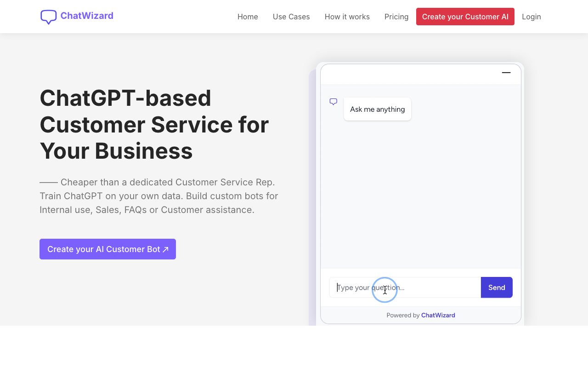Click the Send button in chat widget
This screenshot has width=588, height=368.
click(x=497, y=287)
